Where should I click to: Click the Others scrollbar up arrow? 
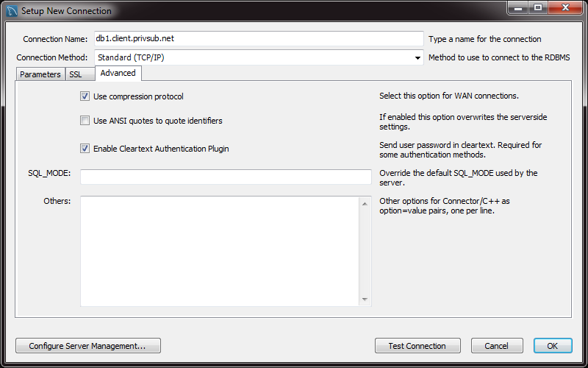[x=365, y=204]
